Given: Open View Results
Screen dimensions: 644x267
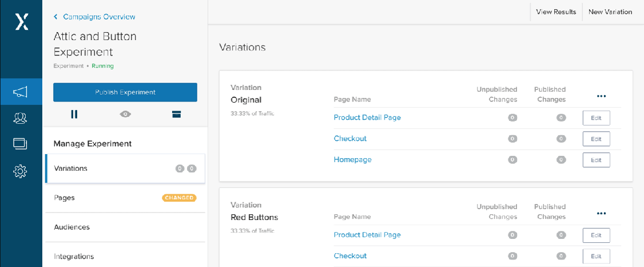Looking at the screenshot, I should tap(556, 12).
